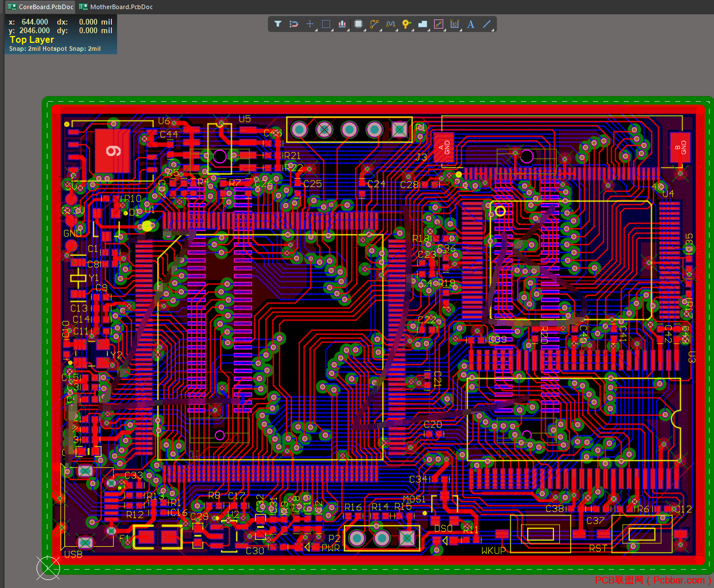Choose the place text string A tool
This screenshot has width=714, height=588.
point(471,24)
